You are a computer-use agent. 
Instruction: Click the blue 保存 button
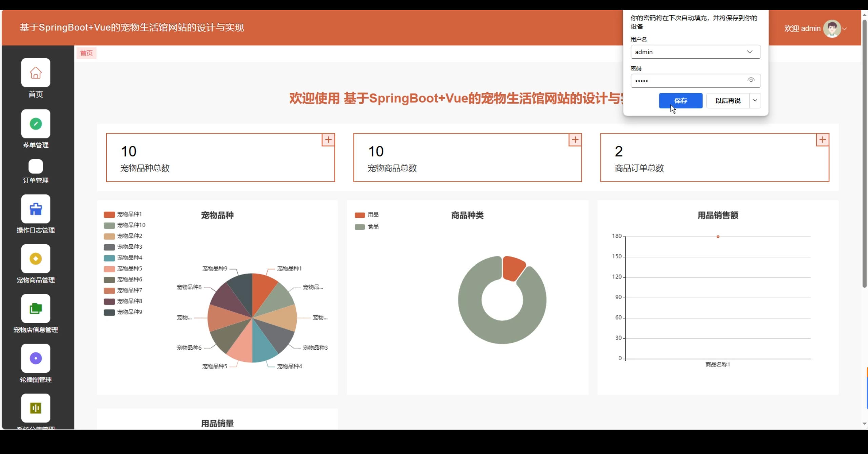coord(680,101)
